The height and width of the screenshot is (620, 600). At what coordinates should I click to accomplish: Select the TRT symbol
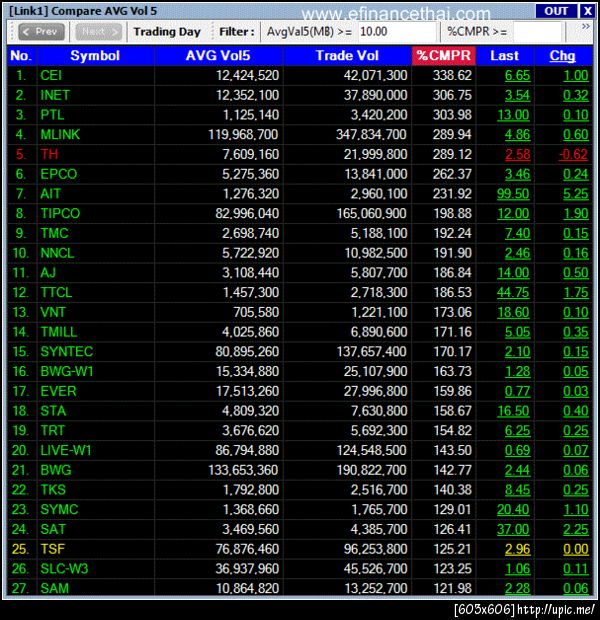[52, 431]
